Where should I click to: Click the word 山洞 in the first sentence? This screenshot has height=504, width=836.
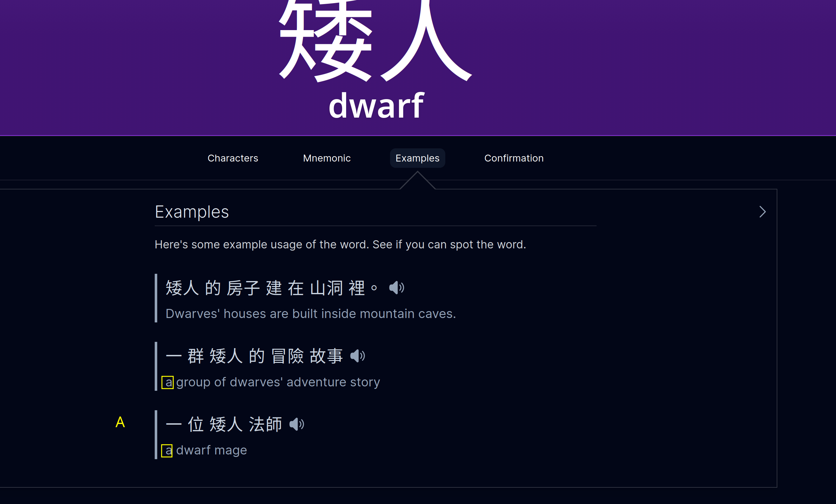326,288
